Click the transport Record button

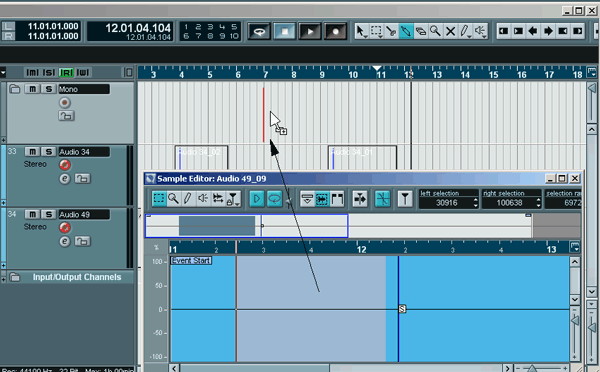coord(335,31)
